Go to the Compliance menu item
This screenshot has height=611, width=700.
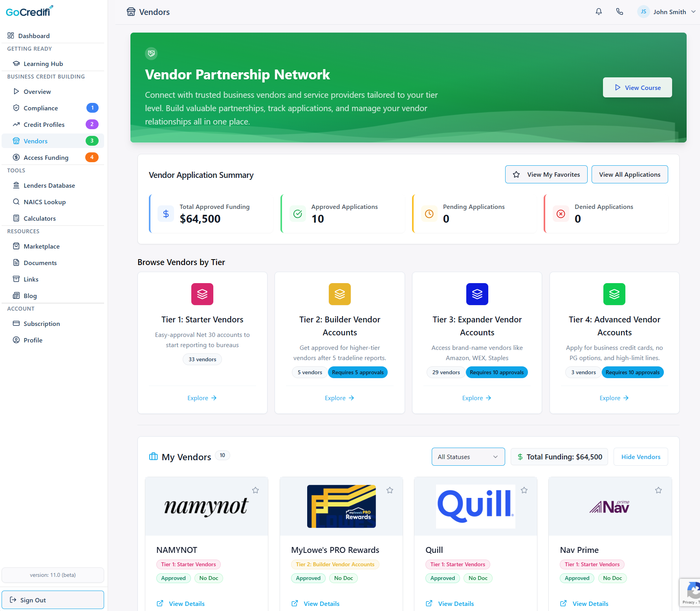click(40, 108)
